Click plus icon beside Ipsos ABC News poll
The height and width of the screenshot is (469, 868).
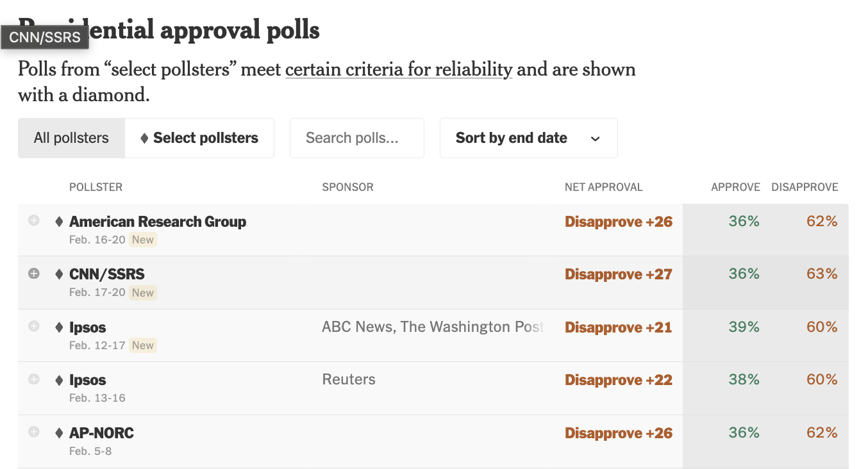34,327
